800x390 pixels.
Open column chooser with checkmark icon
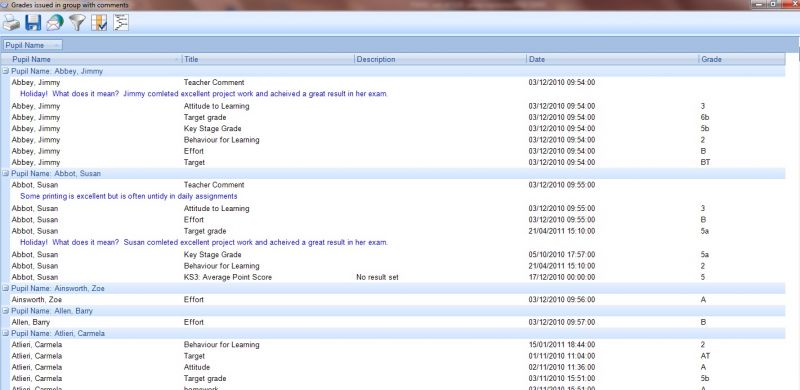click(99, 23)
